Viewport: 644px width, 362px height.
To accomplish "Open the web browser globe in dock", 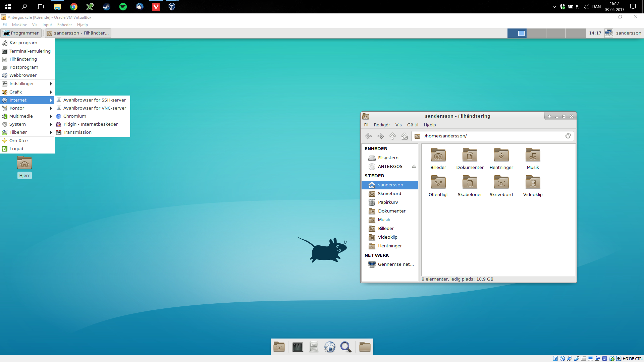I will click(x=330, y=347).
